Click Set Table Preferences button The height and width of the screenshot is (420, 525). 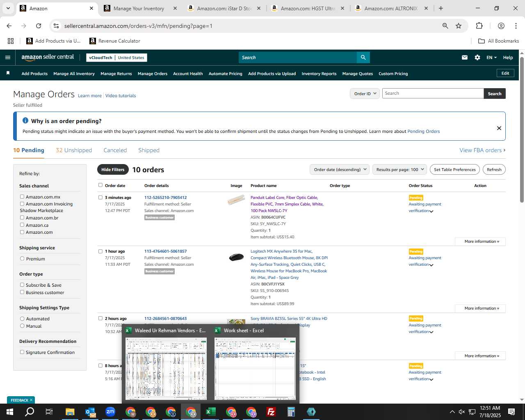(x=455, y=169)
